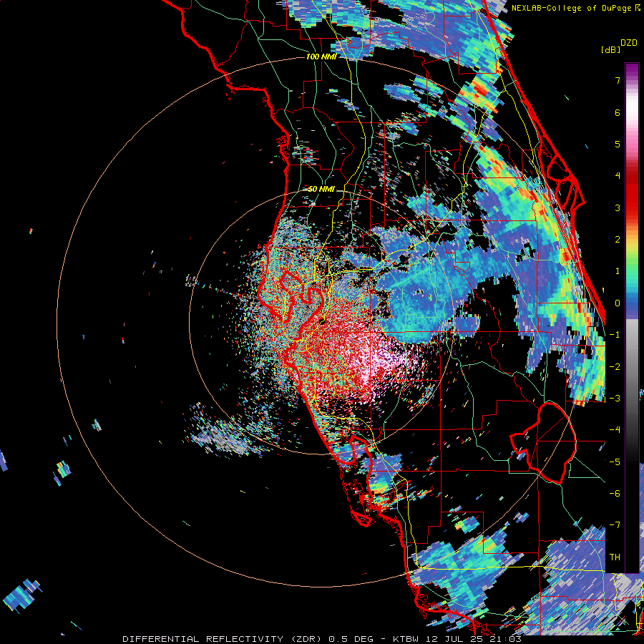Click the 0.5 DEG elevation angle text
The image size is (644, 644).
click(351, 639)
